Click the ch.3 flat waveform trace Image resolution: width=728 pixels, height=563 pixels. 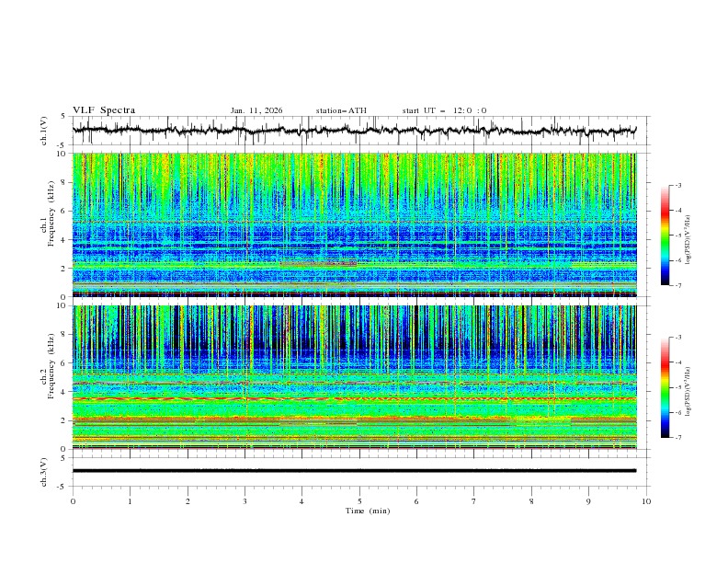pos(354,471)
